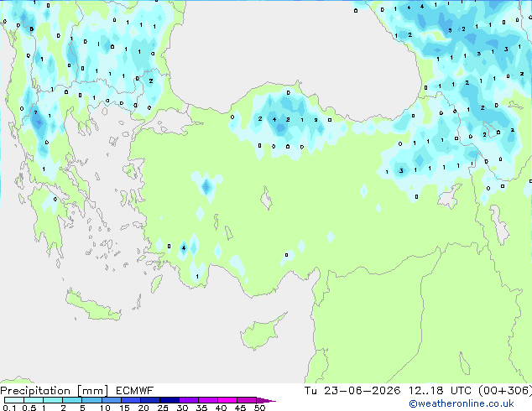Click the '12..18 UTC' time range
The width and height of the screenshot is (532, 411).
pyautogui.click(x=440, y=391)
